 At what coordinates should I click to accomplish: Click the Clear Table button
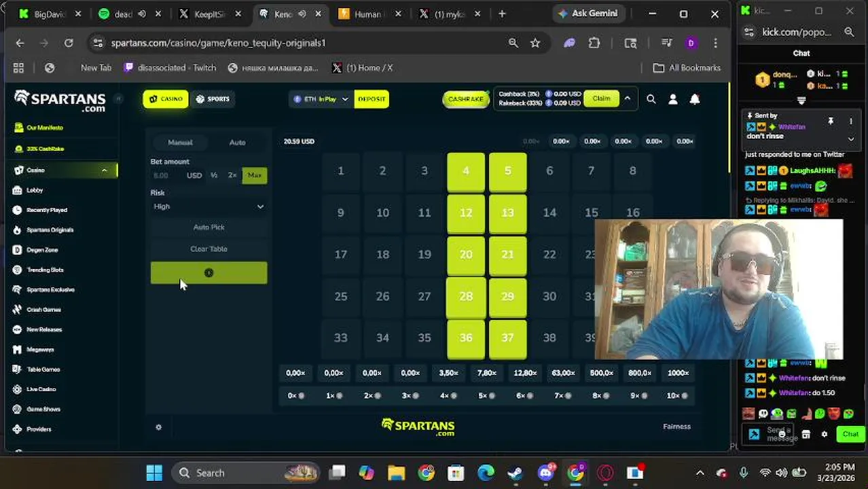point(209,249)
